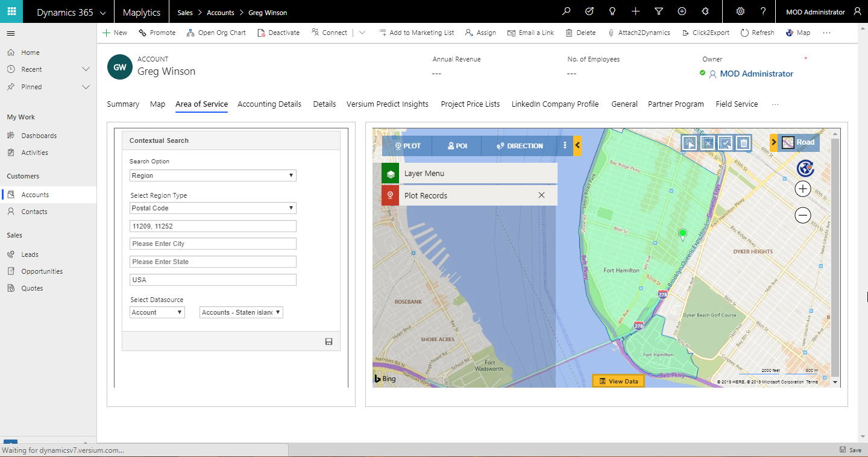The height and width of the screenshot is (457, 868).
Task: Open advanced find funnel icon
Action: (x=659, y=11)
